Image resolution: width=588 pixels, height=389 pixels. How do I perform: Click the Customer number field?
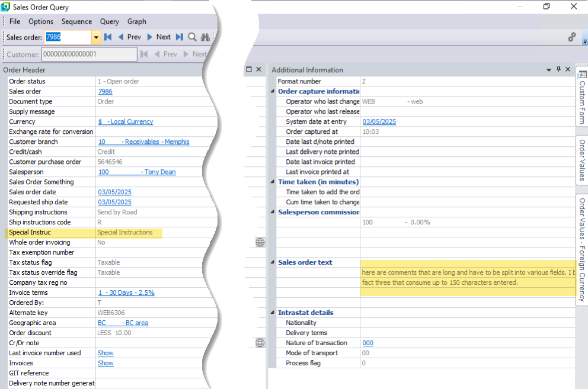(90, 54)
